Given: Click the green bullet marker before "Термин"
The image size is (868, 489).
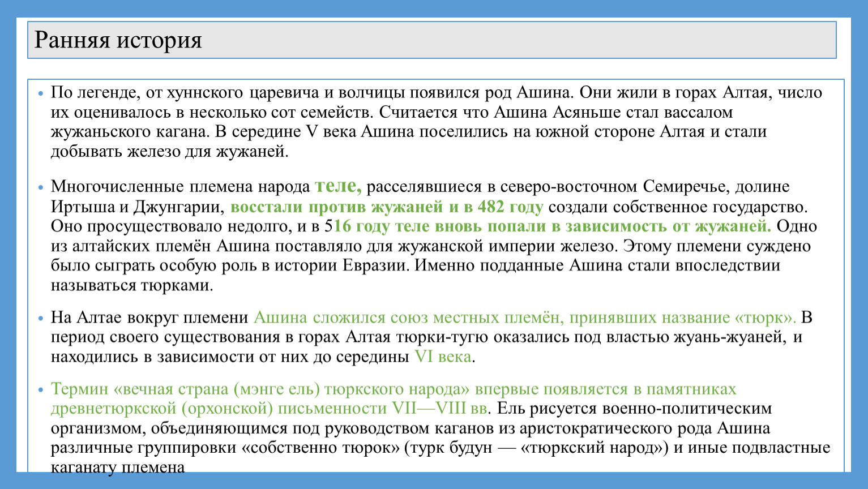Looking at the screenshot, I should (x=40, y=389).
